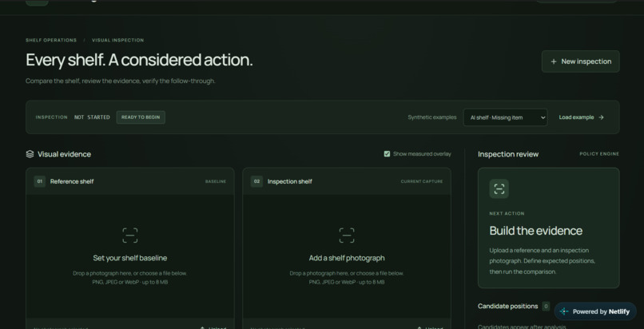Image resolution: width=644 pixels, height=329 pixels.
Task: Click the 02 badge of Inspection shelf
Action: (256, 181)
